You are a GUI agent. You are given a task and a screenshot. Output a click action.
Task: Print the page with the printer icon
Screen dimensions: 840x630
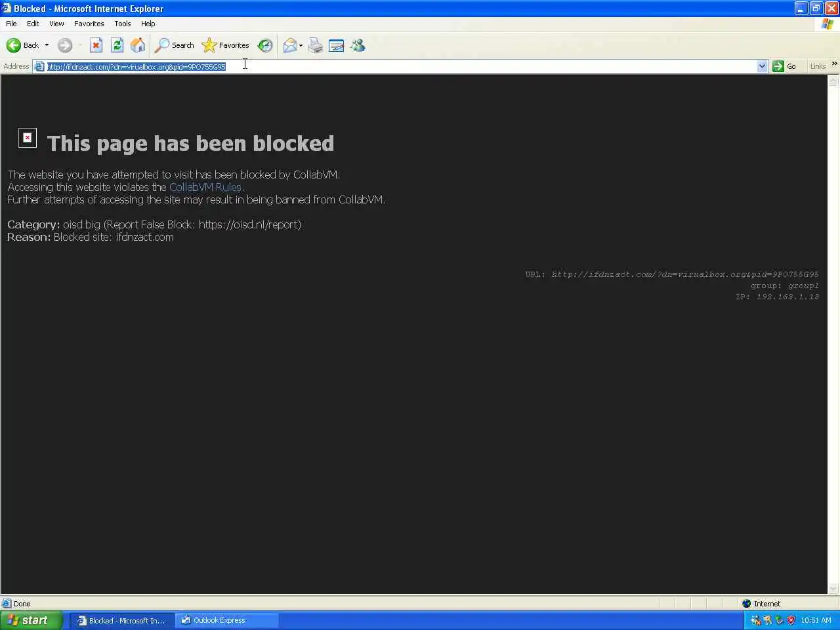pyautogui.click(x=316, y=45)
